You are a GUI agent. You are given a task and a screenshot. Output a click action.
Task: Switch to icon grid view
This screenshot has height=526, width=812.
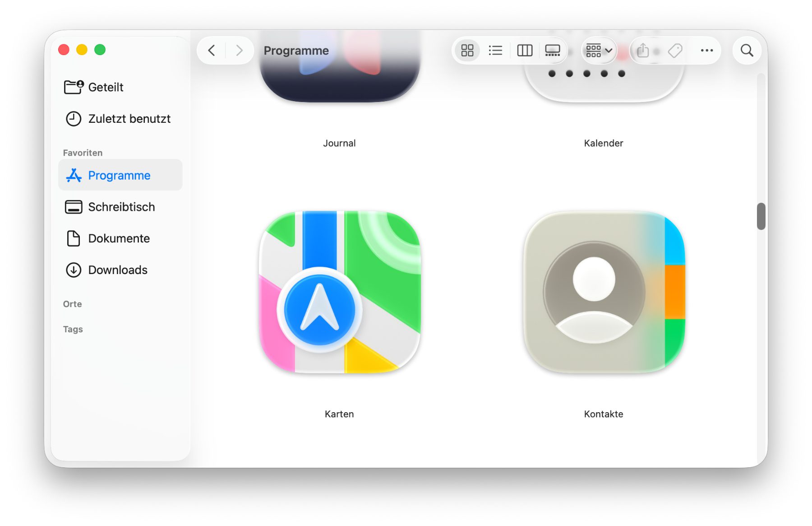click(467, 51)
